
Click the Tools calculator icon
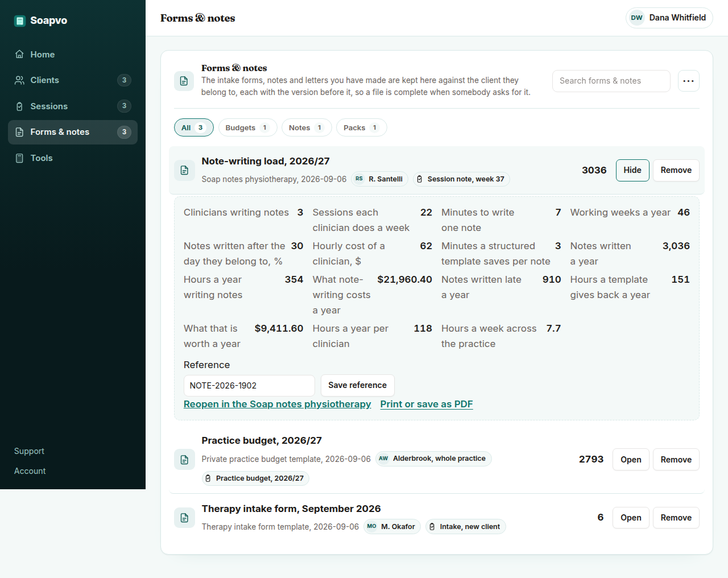tap(19, 158)
